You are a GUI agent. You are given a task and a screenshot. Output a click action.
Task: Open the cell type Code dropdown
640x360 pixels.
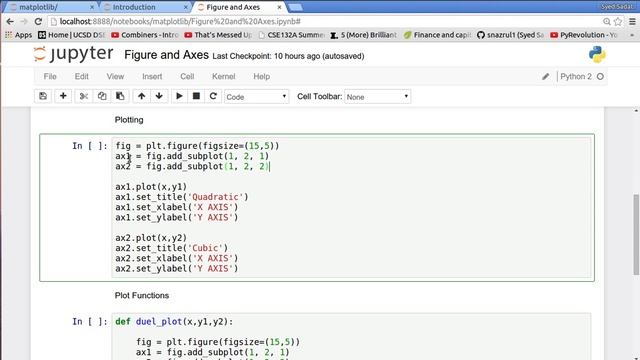point(256,97)
